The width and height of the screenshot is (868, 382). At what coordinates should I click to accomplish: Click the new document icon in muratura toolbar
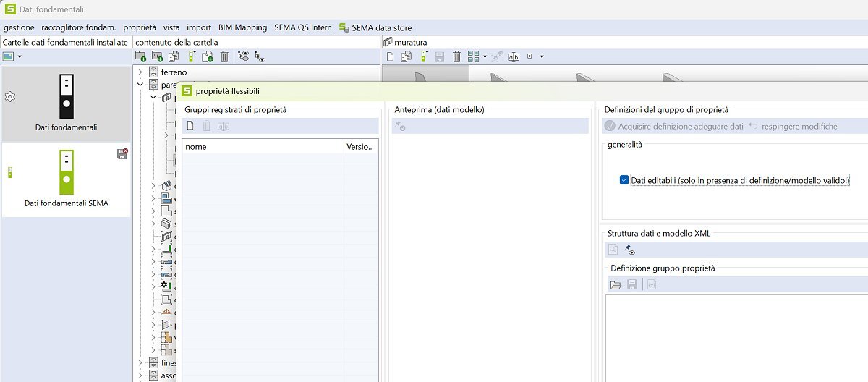pyautogui.click(x=390, y=56)
